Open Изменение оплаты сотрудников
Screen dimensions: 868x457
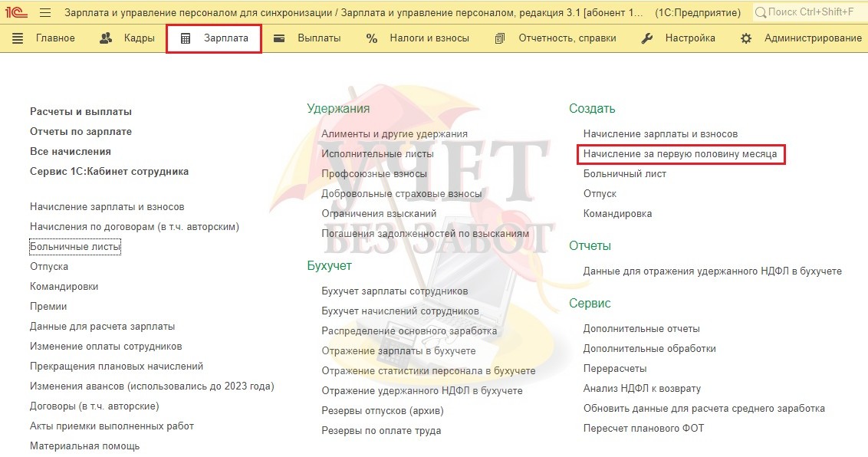[x=106, y=347]
